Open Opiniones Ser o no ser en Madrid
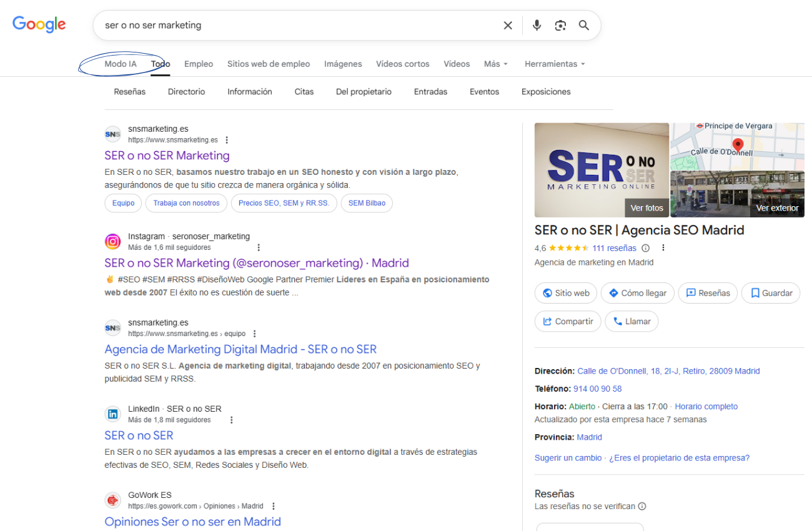Image resolution: width=812 pixels, height=531 pixels. click(192, 522)
